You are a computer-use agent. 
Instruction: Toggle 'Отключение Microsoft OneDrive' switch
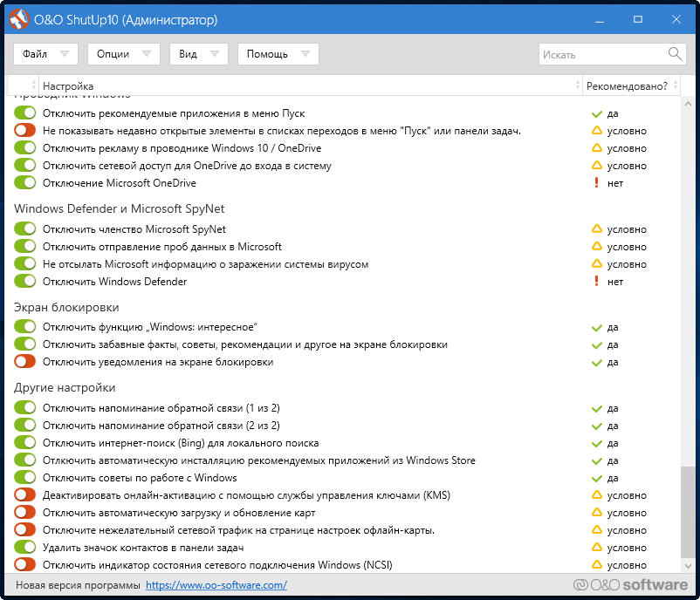(x=24, y=182)
